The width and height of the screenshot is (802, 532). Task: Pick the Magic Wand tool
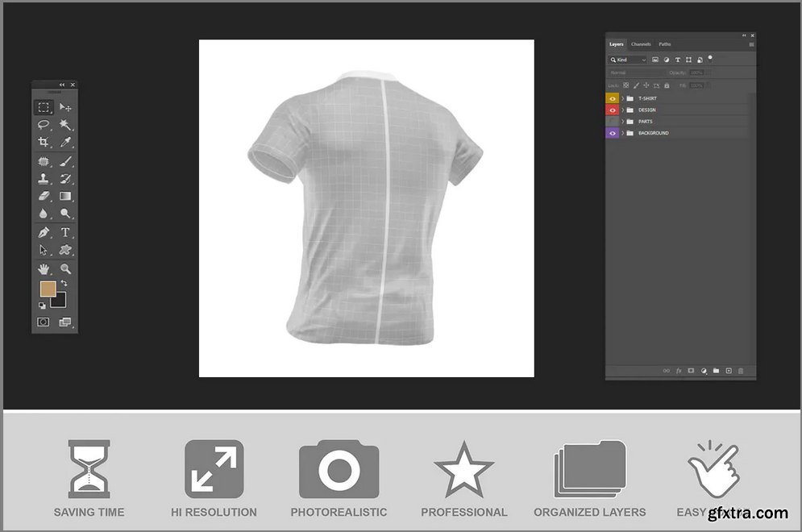pyautogui.click(x=66, y=125)
